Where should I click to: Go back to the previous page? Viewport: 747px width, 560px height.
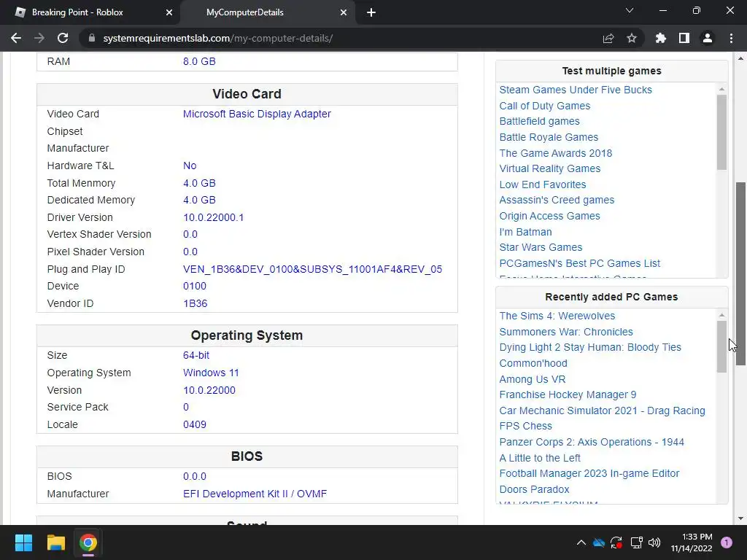(x=16, y=38)
